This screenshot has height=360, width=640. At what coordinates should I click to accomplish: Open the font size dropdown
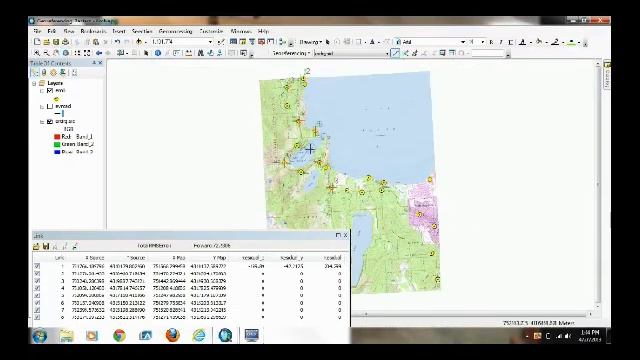[x=482, y=42]
